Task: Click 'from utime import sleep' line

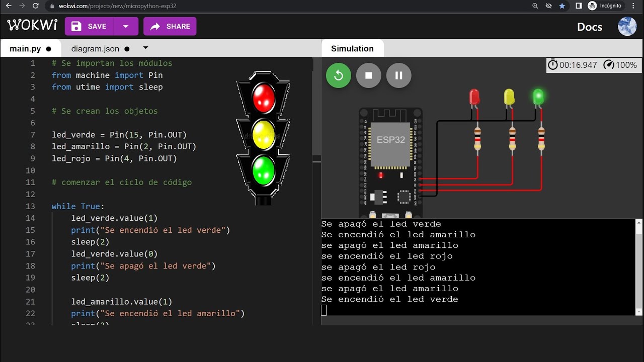Action: 107,87
